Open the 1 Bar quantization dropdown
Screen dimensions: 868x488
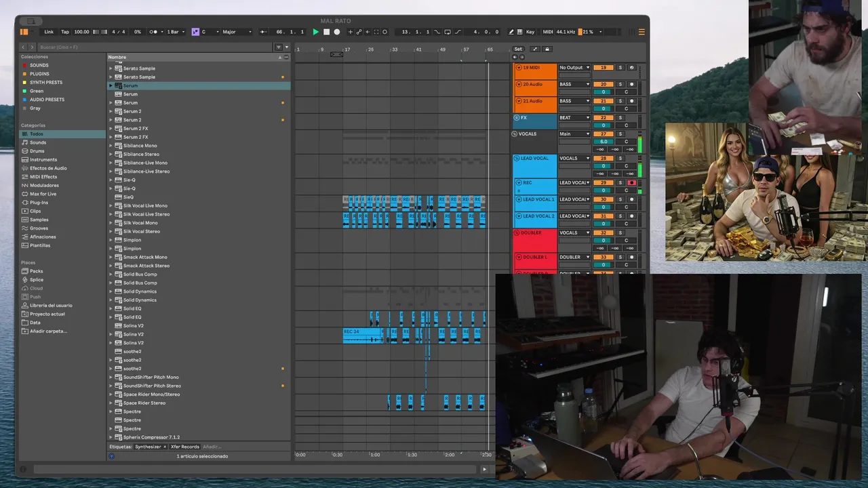(175, 32)
